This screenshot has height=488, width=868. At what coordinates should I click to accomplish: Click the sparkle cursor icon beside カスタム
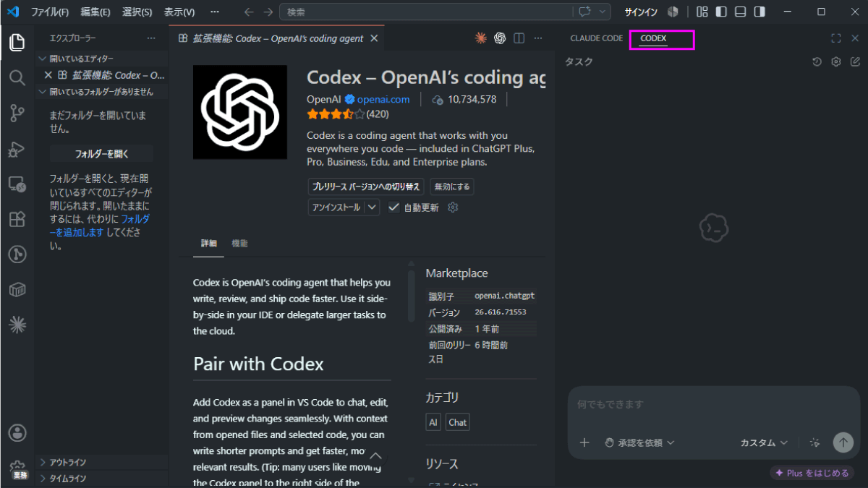(815, 442)
